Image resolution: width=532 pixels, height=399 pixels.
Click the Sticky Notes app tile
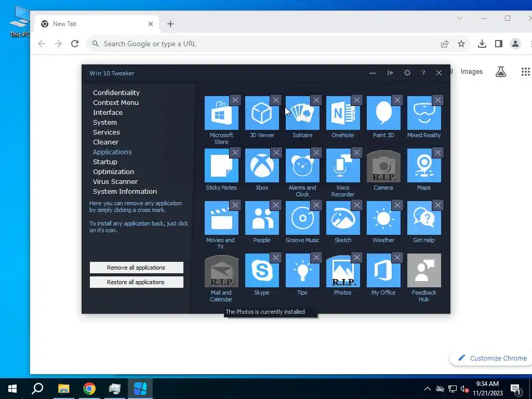(221, 166)
